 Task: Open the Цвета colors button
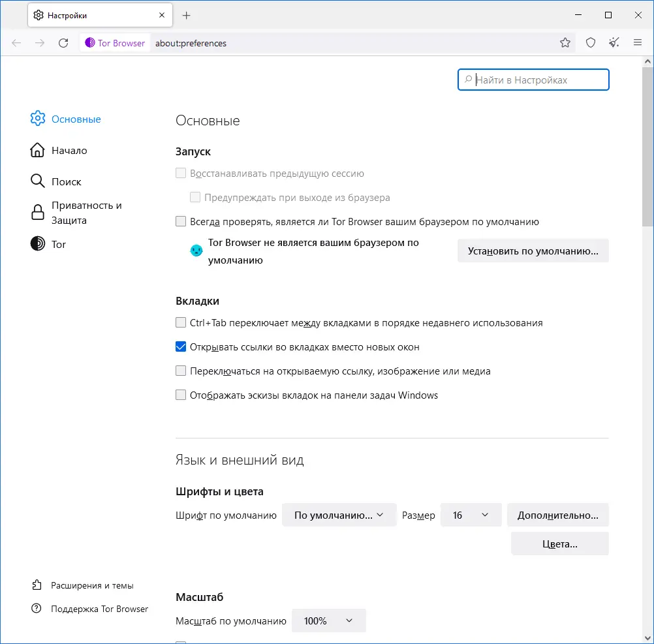[559, 544]
